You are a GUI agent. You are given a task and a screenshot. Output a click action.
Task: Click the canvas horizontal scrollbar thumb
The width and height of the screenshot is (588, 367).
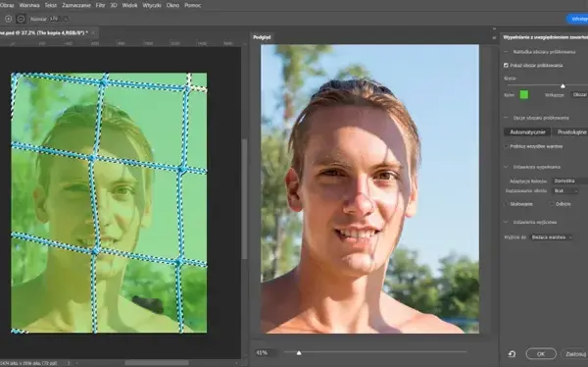click(157, 363)
